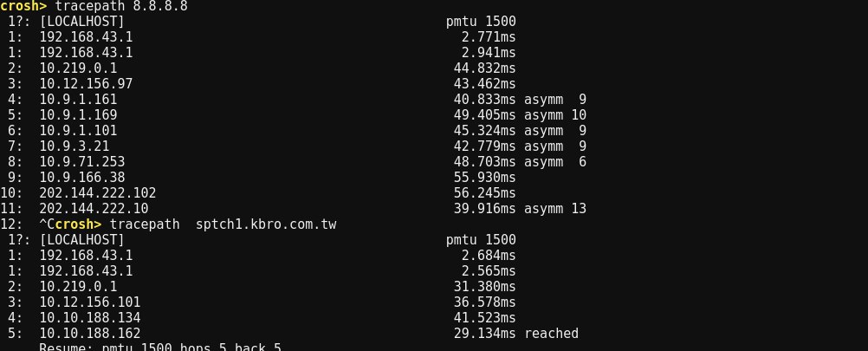Select the IP address 10.12.156.97
The height and width of the screenshot is (351, 868).
[x=86, y=84]
